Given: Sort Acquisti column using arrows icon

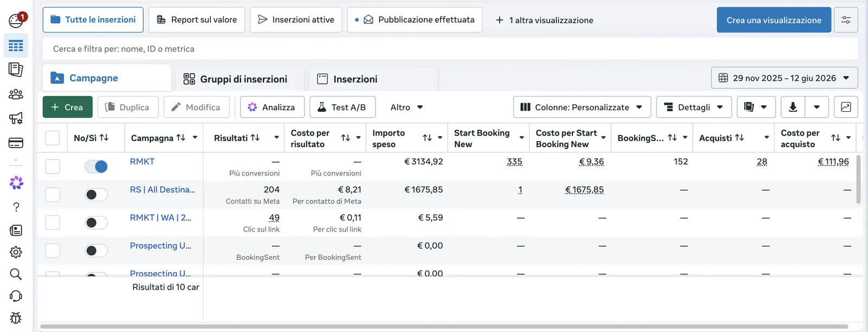Looking at the screenshot, I should point(739,138).
